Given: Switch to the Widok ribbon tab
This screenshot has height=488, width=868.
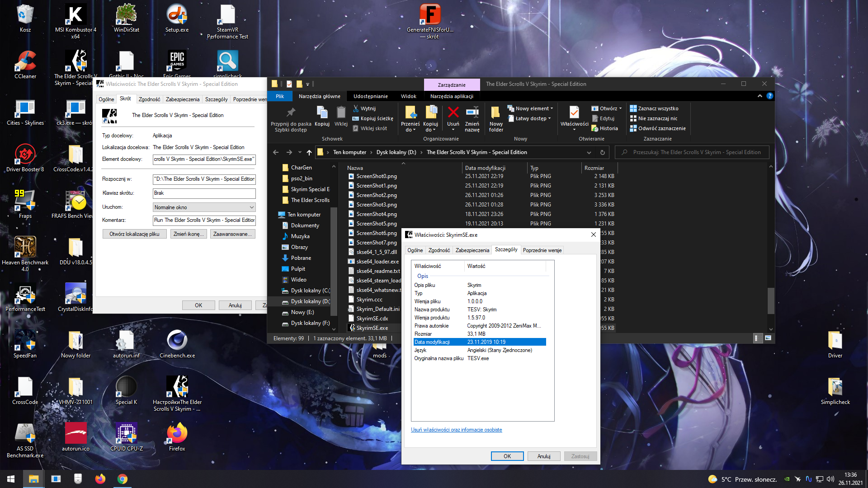Looking at the screenshot, I should click(409, 96).
